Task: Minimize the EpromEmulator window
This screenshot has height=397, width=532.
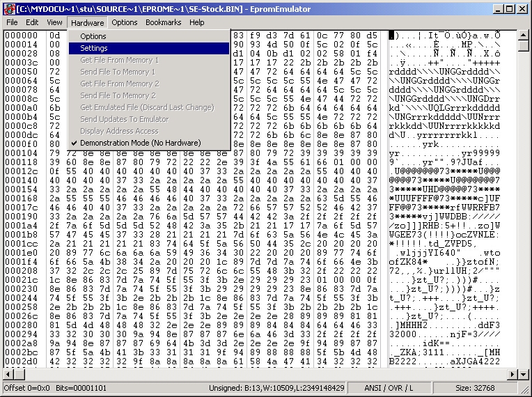Action: (x=498, y=9)
